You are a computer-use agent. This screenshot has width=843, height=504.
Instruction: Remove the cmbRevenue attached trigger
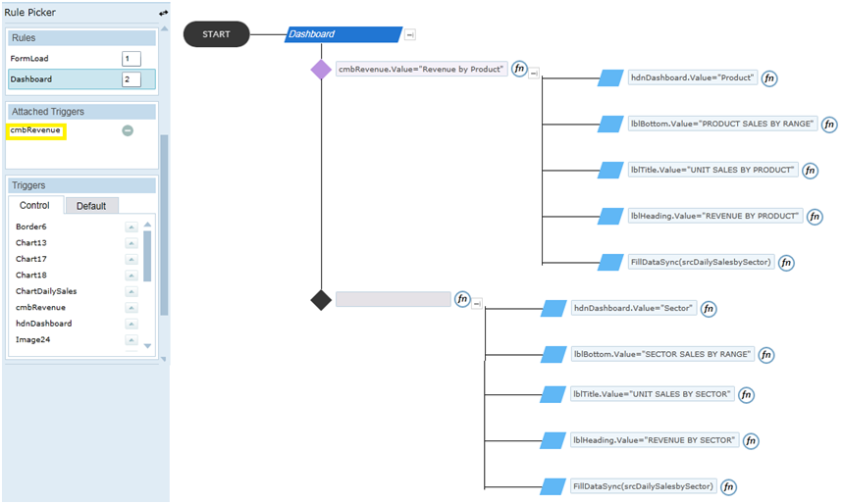(128, 130)
